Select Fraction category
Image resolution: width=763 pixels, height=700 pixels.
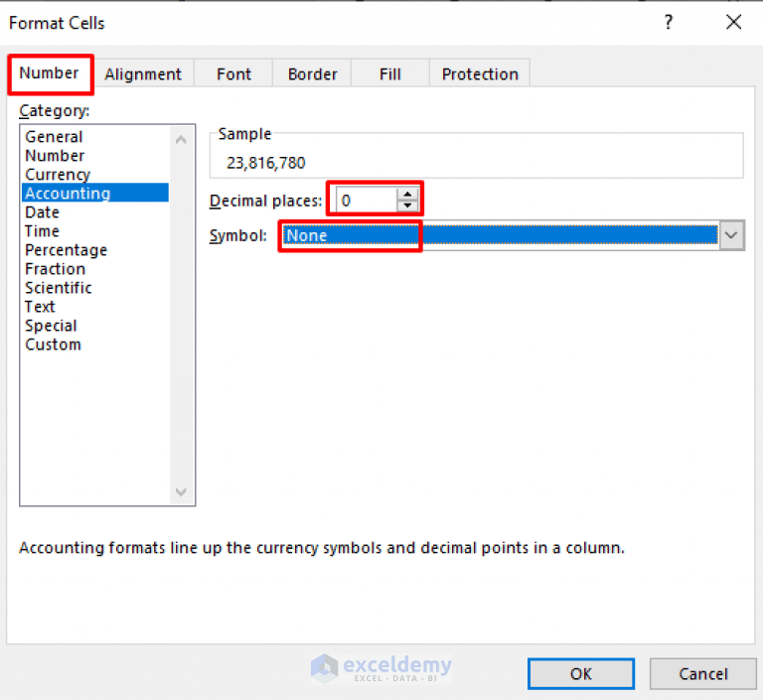click(x=95, y=269)
